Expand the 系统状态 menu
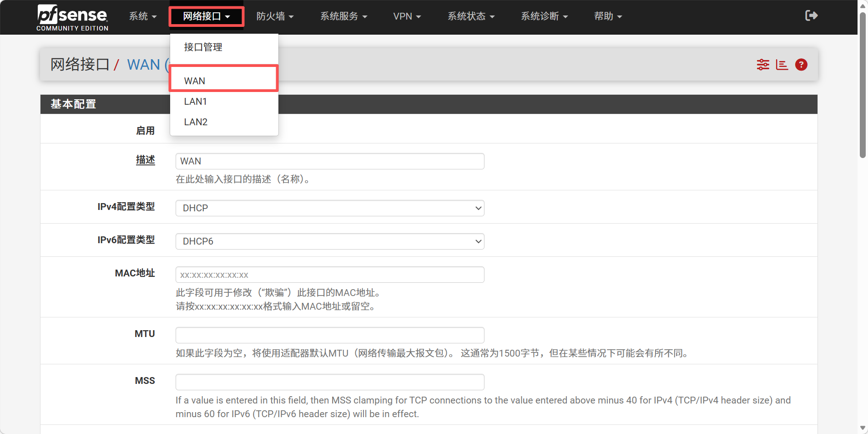Viewport: 868px width, 434px height. (x=471, y=16)
